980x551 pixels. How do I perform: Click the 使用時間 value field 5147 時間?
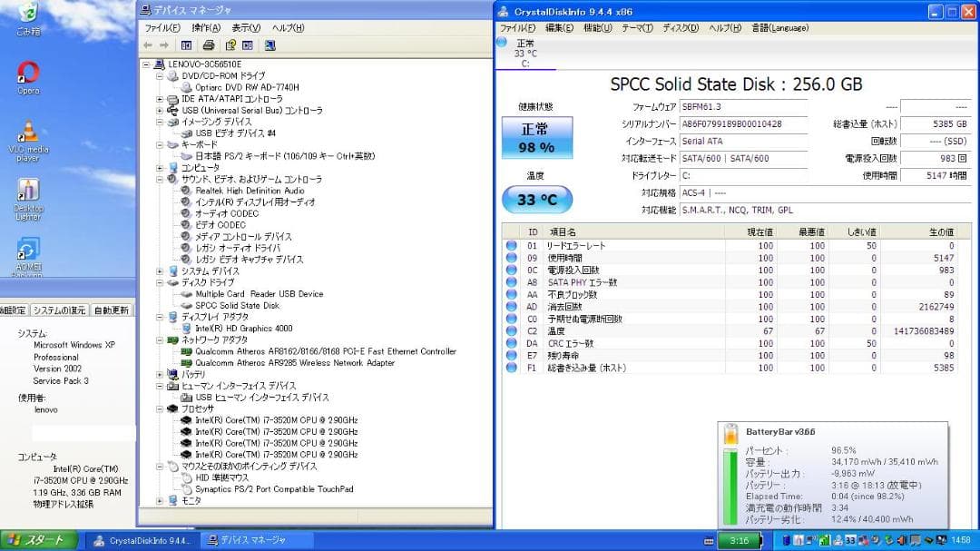[935, 176]
